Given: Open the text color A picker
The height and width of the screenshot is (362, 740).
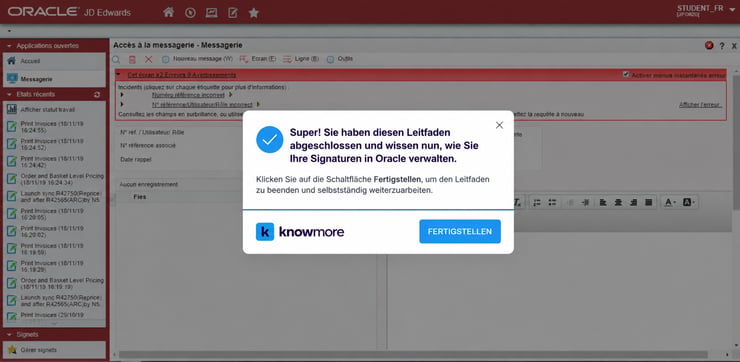Looking at the screenshot, I should coord(670,202).
